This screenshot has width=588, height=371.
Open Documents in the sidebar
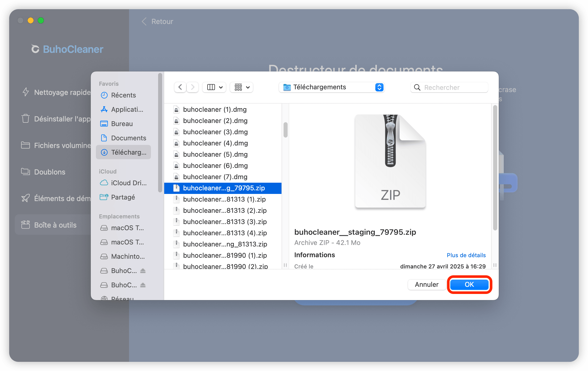pyautogui.click(x=123, y=138)
